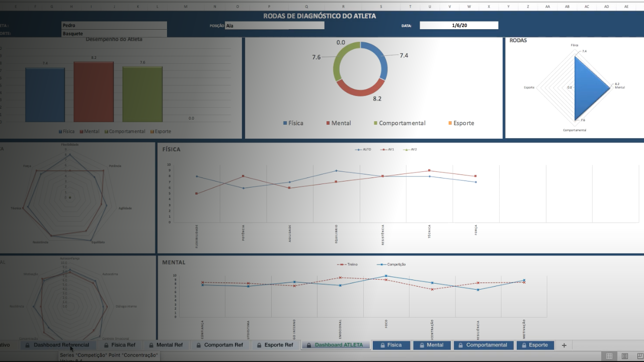Select the position cell containing 'Ala'
Viewport: 644px width, 362px height.
pyautogui.click(x=274, y=26)
